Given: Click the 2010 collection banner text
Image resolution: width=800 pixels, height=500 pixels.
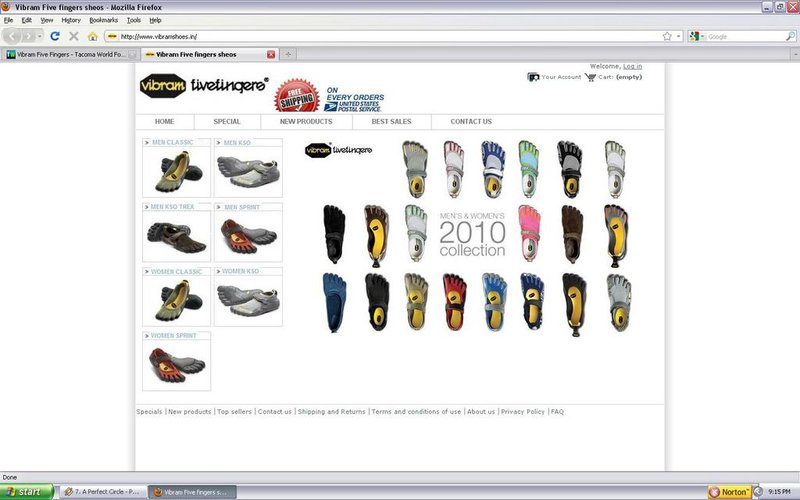Looking at the screenshot, I should point(472,235).
